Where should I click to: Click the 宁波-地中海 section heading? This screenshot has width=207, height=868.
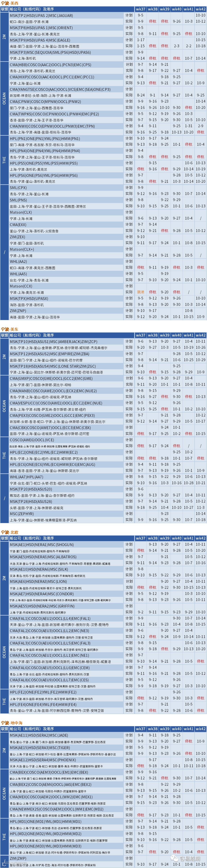12,723
